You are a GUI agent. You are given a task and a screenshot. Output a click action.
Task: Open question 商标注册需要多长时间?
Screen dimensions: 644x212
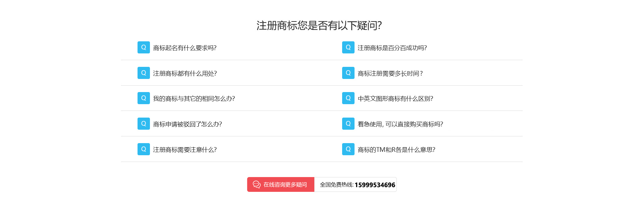pos(390,74)
